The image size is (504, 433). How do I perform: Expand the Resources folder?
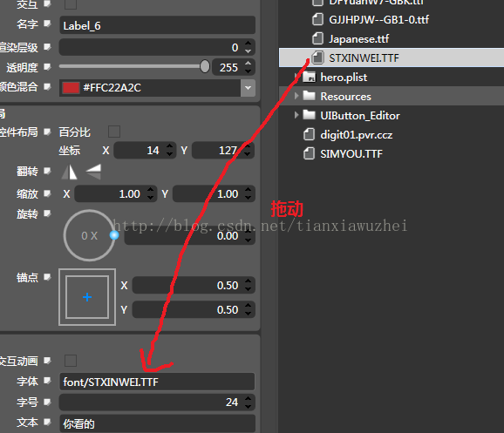(x=296, y=96)
